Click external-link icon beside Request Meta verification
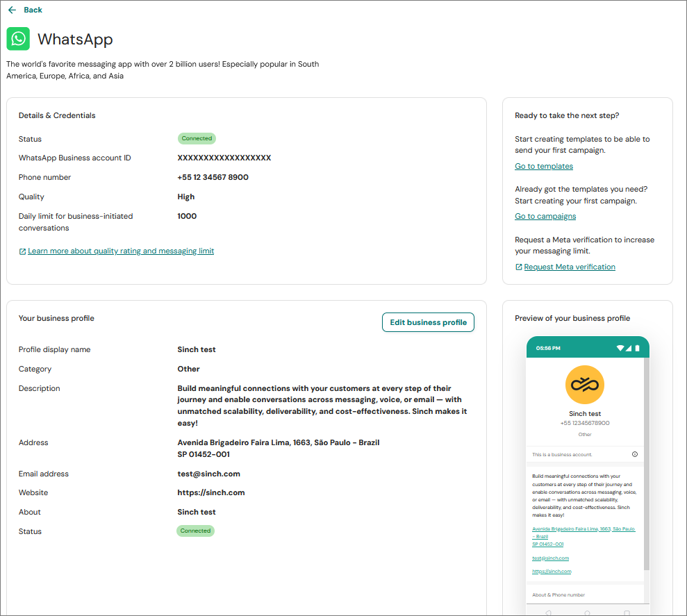Viewport: 687px width, 616px height. click(518, 267)
